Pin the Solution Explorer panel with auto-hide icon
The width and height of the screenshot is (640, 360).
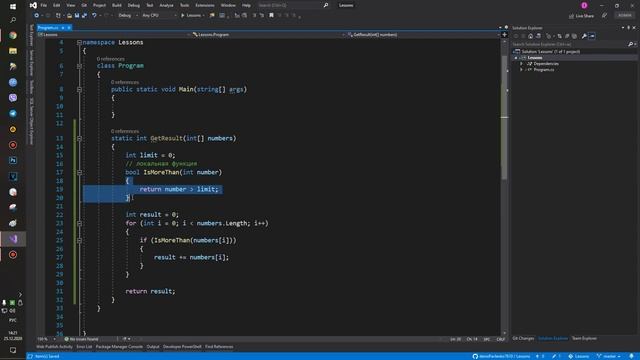click(x=629, y=28)
